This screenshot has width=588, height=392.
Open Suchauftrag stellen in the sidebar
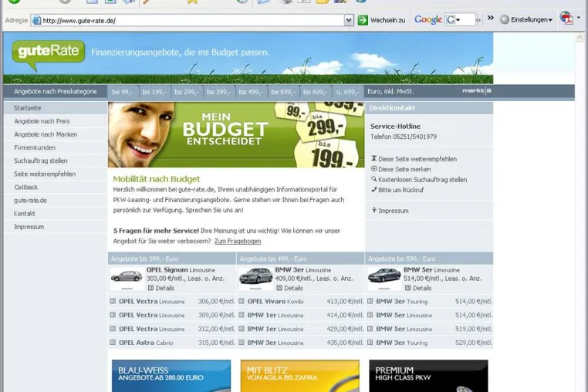coord(55,161)
